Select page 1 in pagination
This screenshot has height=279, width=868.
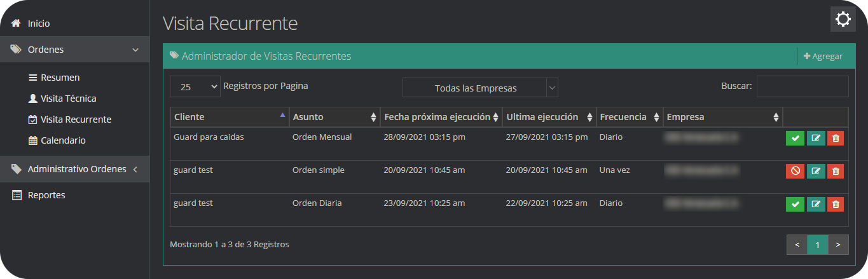(818, 244)
